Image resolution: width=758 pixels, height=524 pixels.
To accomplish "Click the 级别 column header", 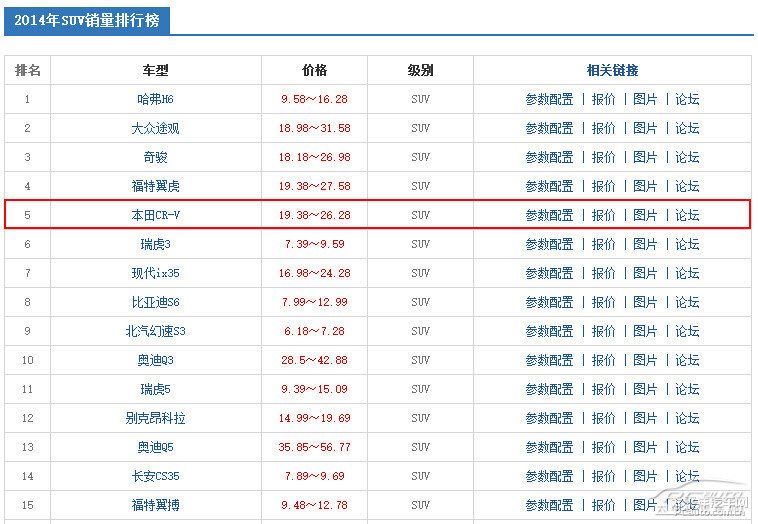I will click(420, 71).
